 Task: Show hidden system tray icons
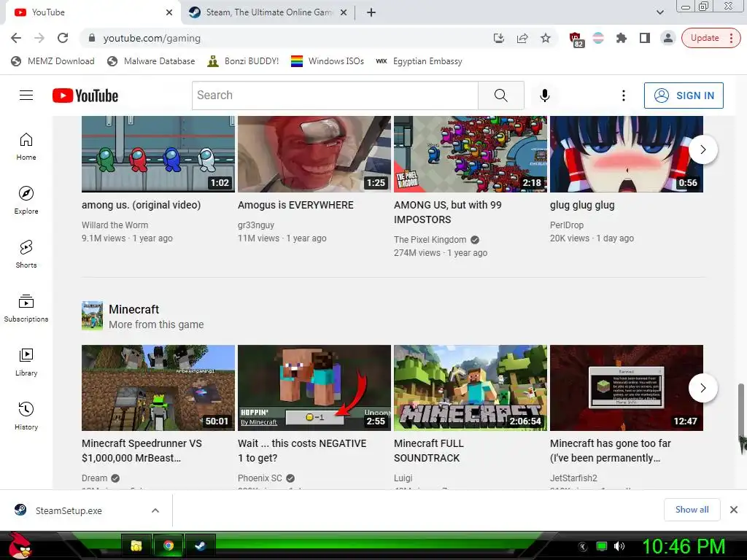[x=582, y=547]
